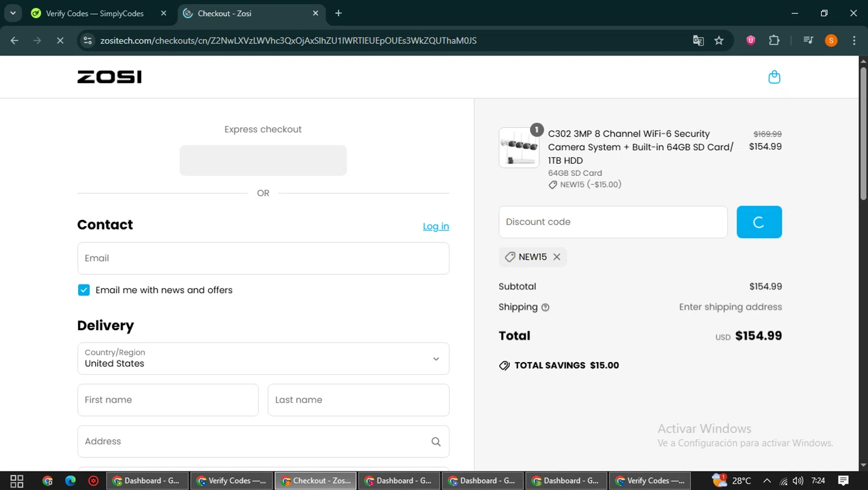This screenshot has height=490, width=868.
Task: Open the Chrome three-dot menu
Action: (854, 40)
